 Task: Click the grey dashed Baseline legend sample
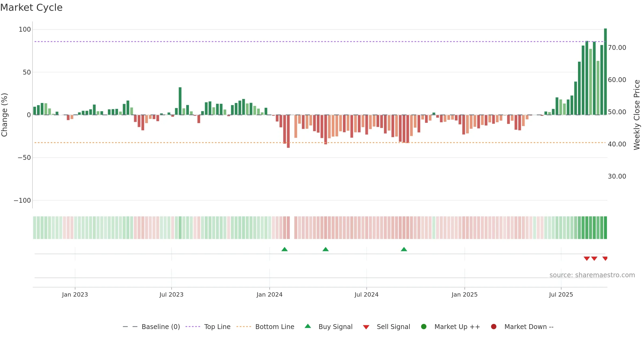pyautogui.click(x=130, y=327)
